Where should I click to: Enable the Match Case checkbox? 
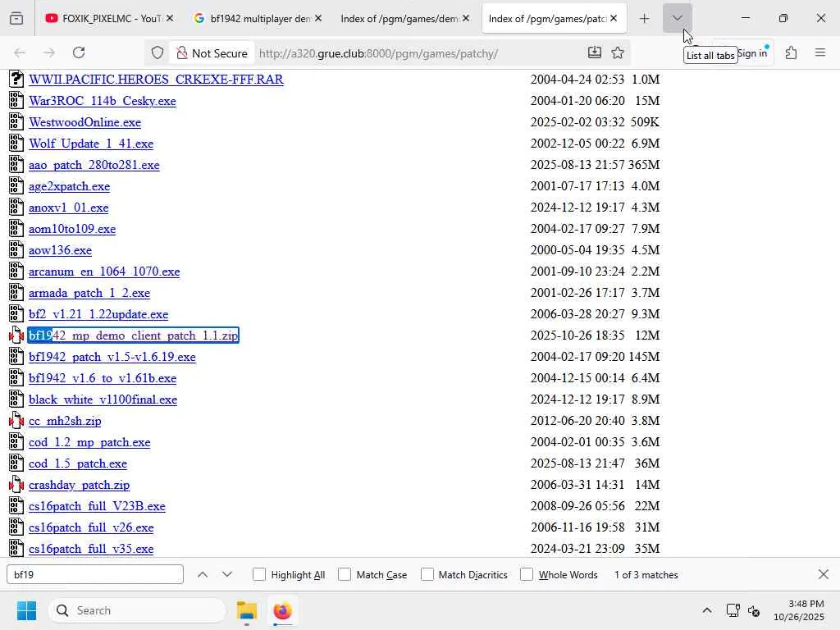click(x=345, y=575)
